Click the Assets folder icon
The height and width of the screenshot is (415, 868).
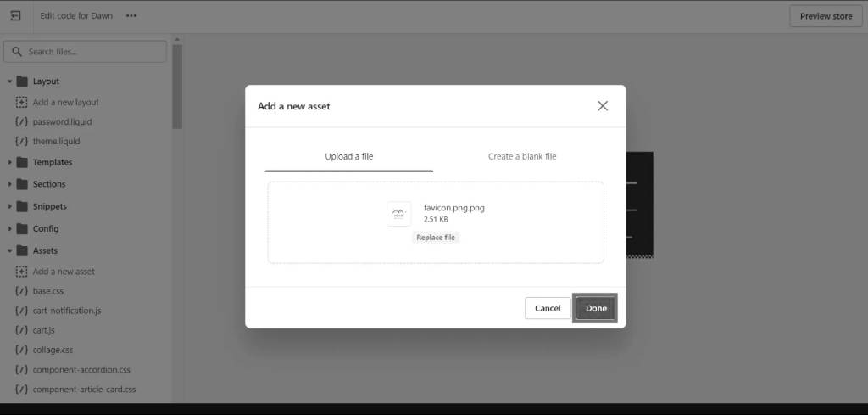click(22, 250)
